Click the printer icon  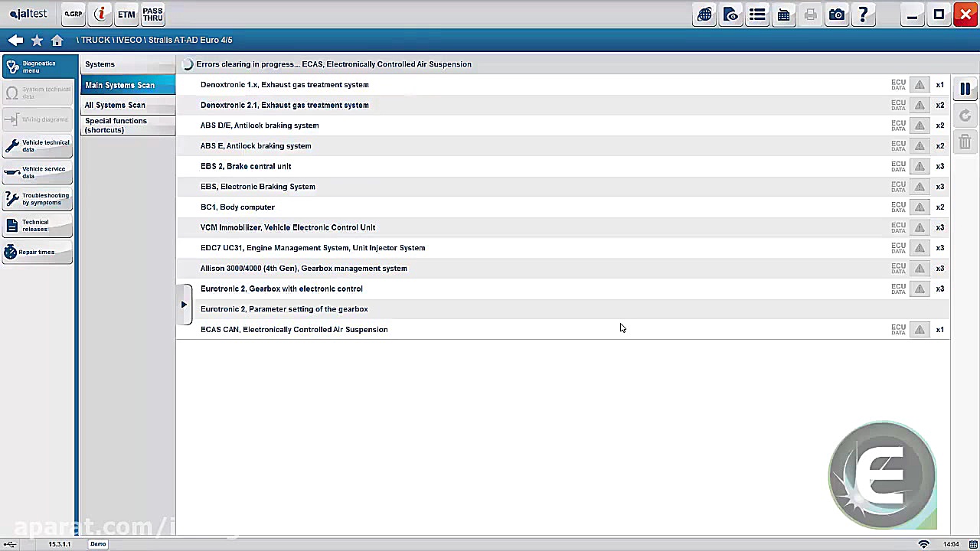[810, 15]
